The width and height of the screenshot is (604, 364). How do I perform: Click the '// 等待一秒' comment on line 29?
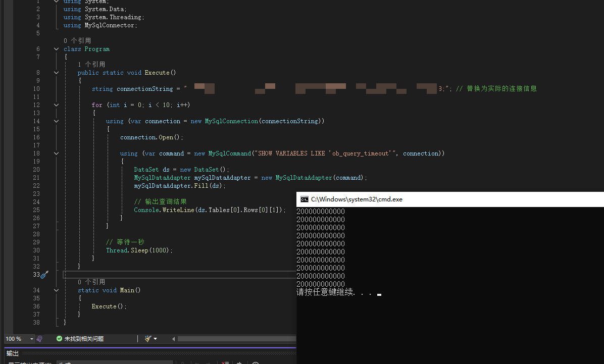point(125,242)
